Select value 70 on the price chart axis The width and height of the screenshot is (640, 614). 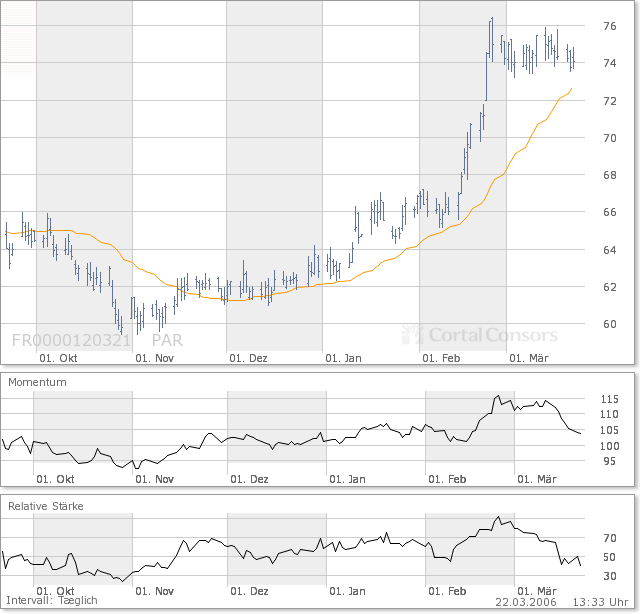[610, 138]
